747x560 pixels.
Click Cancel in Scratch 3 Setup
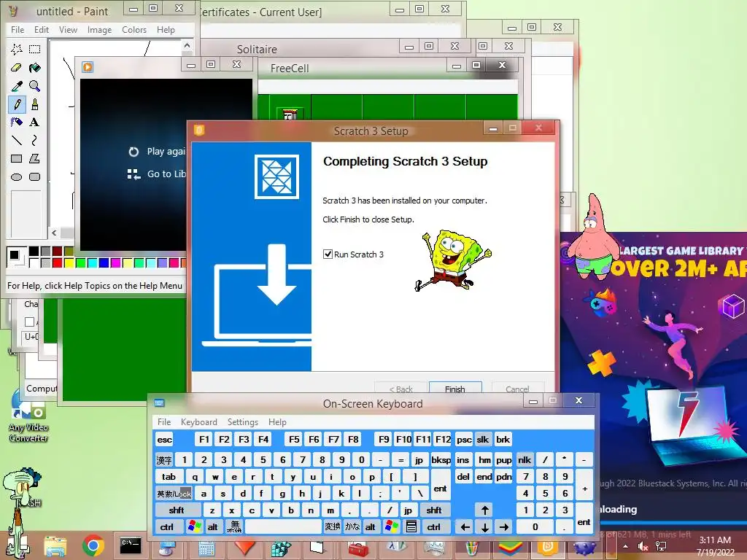517,388
